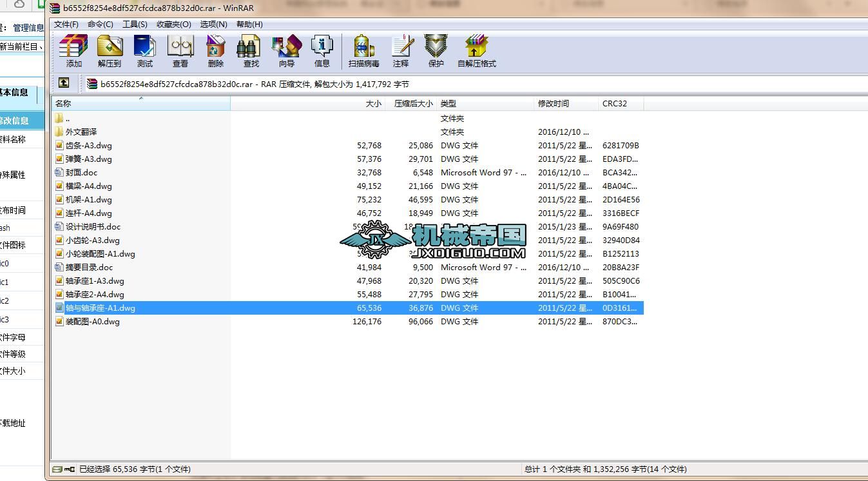868x481 pixels.
Task: Click the 弹簧-A3.dwg file icon
Action: click(x=59, y=159)
